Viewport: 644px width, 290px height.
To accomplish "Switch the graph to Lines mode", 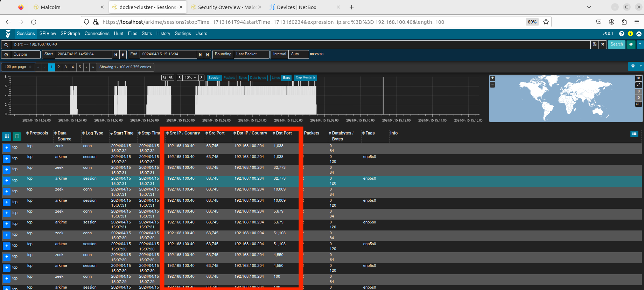I will coord(275,78).
